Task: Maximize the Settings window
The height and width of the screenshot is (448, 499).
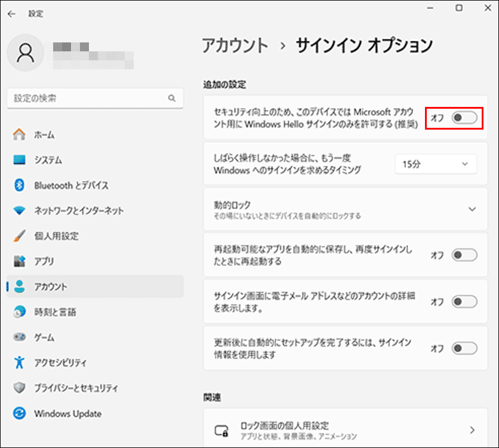Action: 459,8
